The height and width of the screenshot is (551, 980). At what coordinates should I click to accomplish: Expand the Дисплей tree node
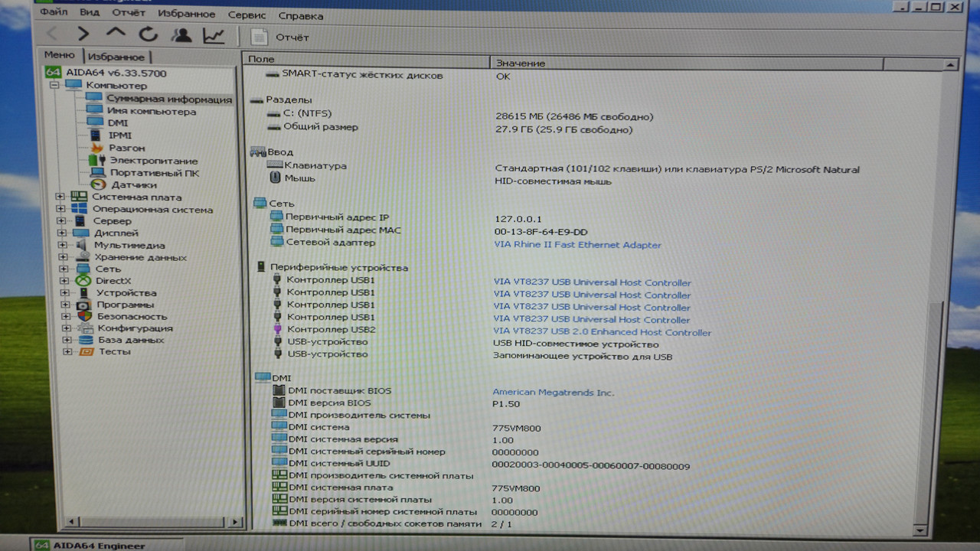(x=61, y=233)
